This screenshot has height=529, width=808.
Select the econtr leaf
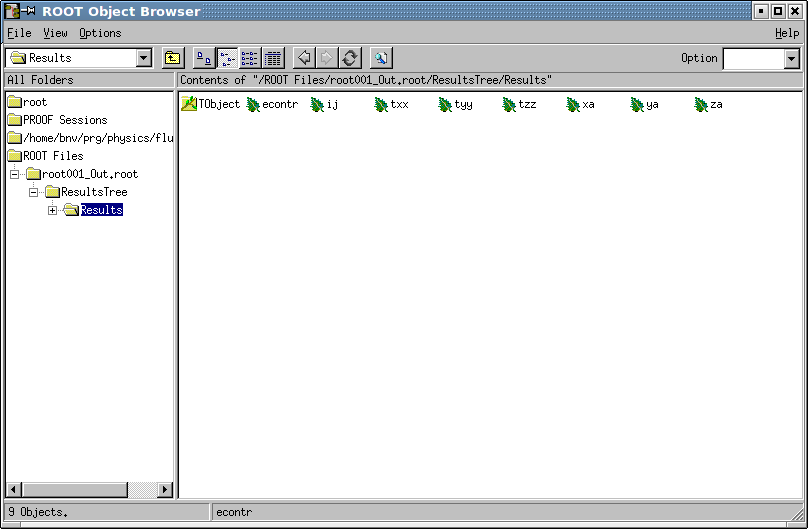pyautogui.click(x=272, y=105)
